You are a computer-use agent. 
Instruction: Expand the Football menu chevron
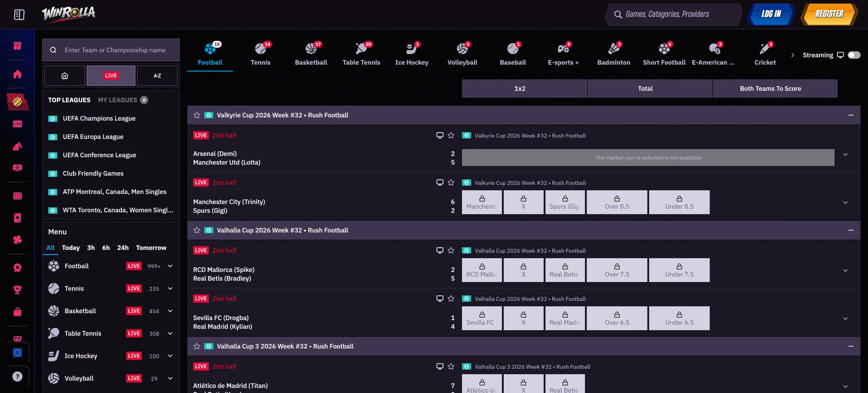[170, 266]
